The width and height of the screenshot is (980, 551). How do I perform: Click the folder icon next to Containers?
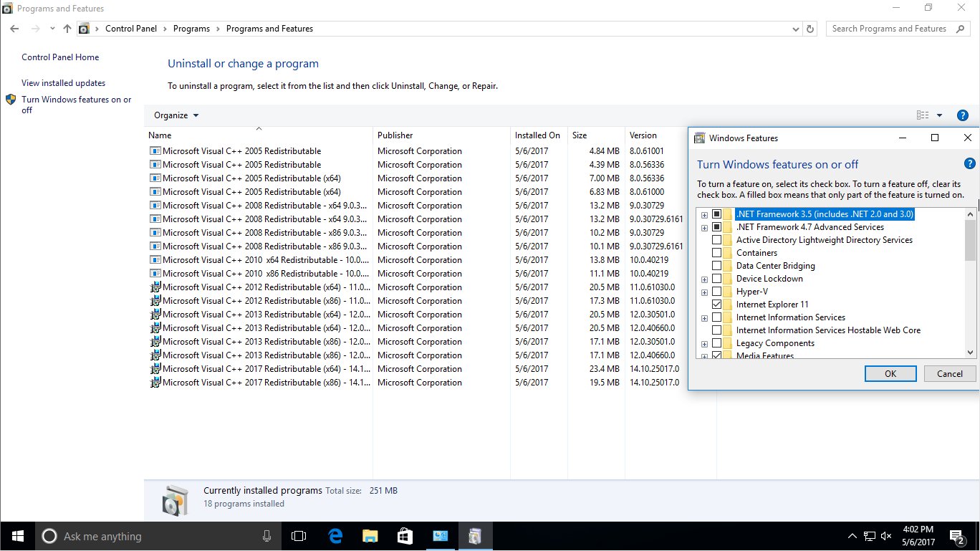tap(728, 253)
